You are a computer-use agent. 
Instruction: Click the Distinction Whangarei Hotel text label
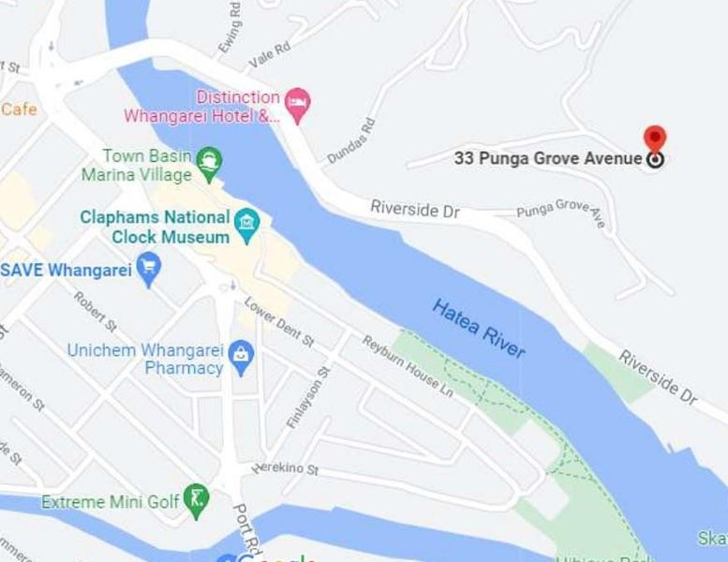202,106
